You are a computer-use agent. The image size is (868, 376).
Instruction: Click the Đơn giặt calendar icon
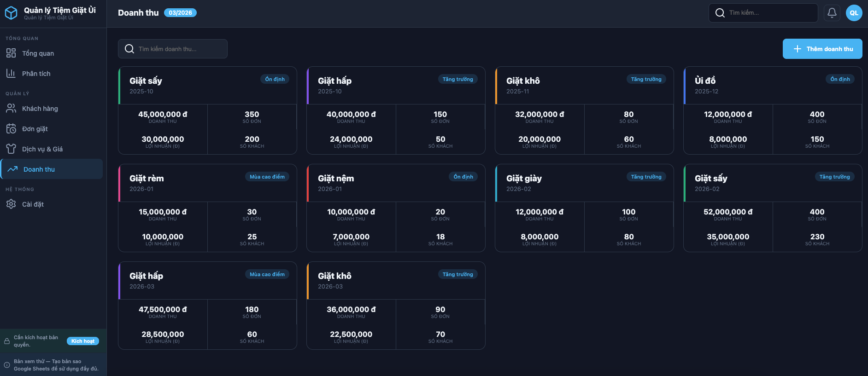pos(11,129)
